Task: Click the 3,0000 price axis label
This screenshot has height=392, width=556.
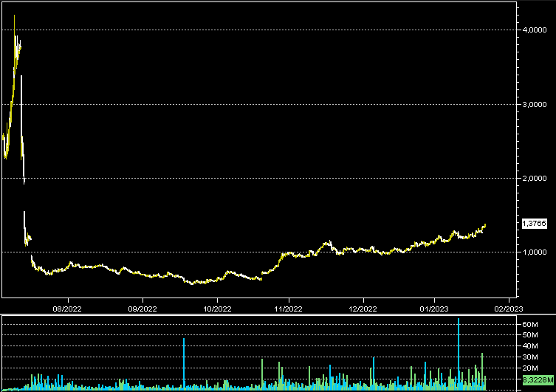Action: coord(535,105)
